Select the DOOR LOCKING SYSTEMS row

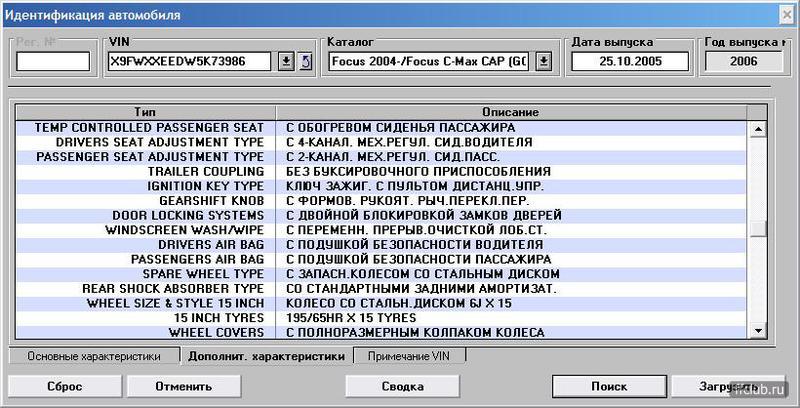point(383,215)
